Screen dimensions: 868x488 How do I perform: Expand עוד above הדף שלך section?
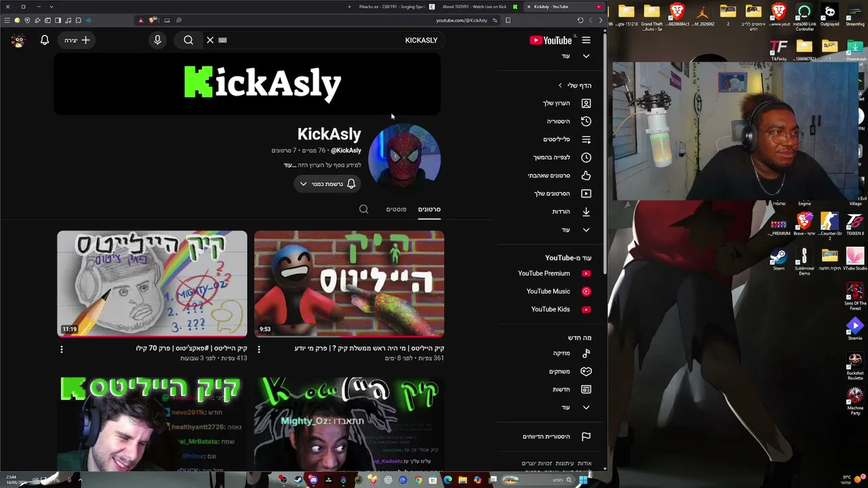click(x=575, y=56)
